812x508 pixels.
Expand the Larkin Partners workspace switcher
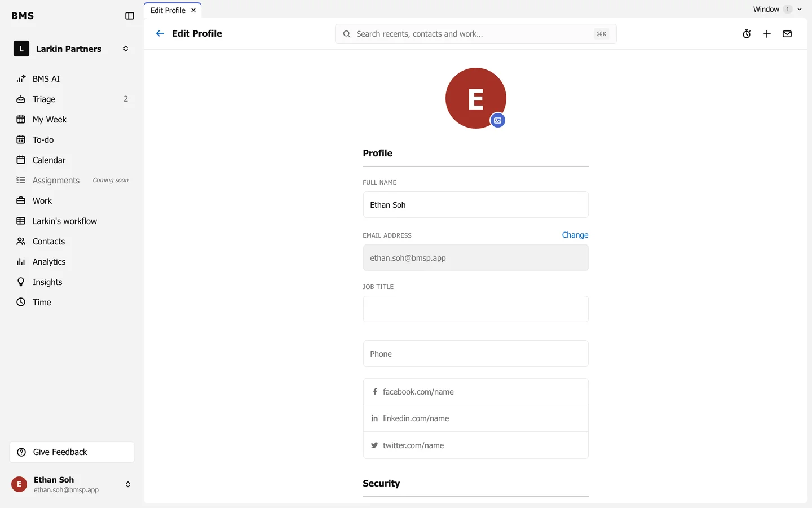pos(126,49)
